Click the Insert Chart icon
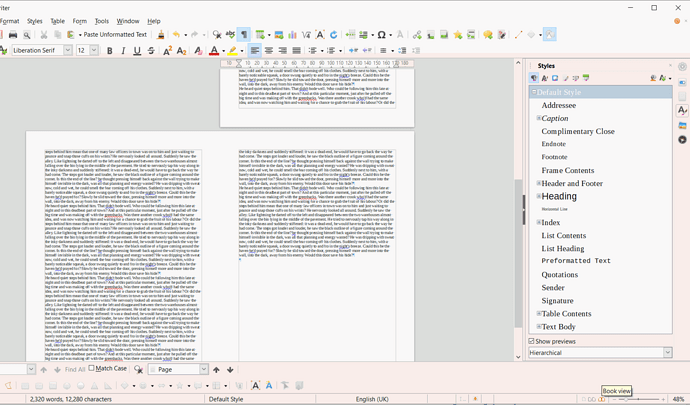The width and height of the screenshot is (690, 405). point(292,35)
